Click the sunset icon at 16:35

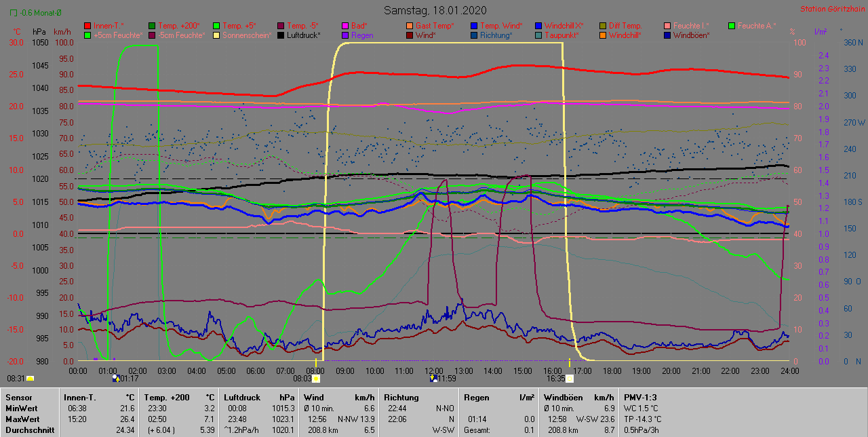[x=570, y=379]
